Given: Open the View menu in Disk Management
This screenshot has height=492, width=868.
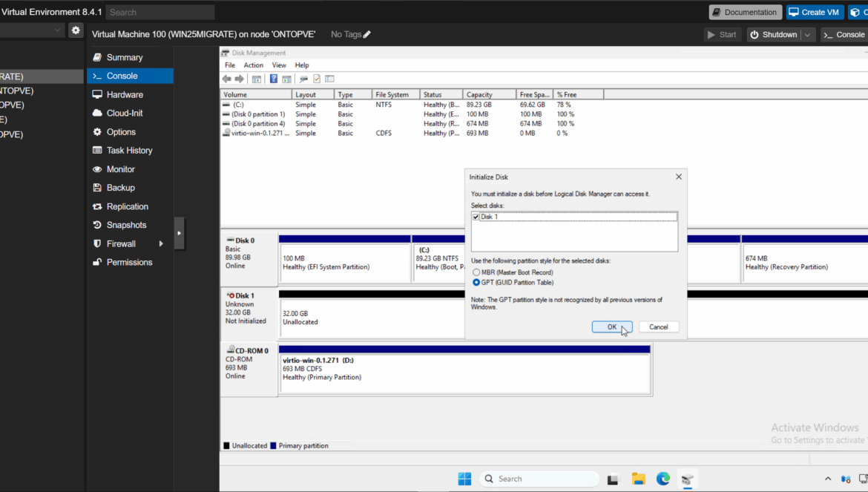Looking at the screenshot, I should click(279, 65).
